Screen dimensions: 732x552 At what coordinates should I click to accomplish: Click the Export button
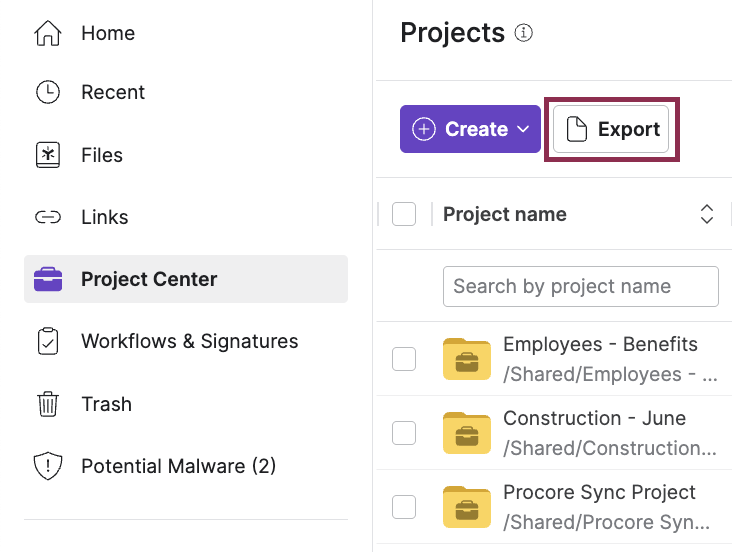click(611, 129)
